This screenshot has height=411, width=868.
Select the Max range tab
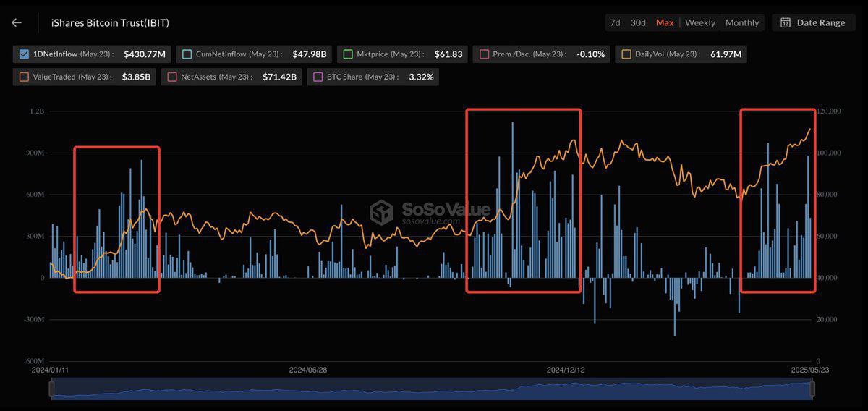pyautogui.click(x=665, y=22)
